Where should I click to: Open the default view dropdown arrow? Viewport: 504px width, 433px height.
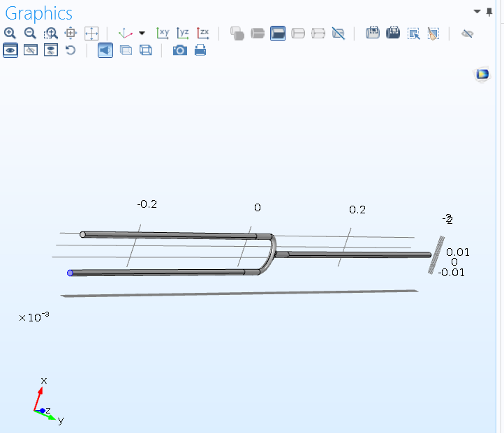[x=142, y=33]
